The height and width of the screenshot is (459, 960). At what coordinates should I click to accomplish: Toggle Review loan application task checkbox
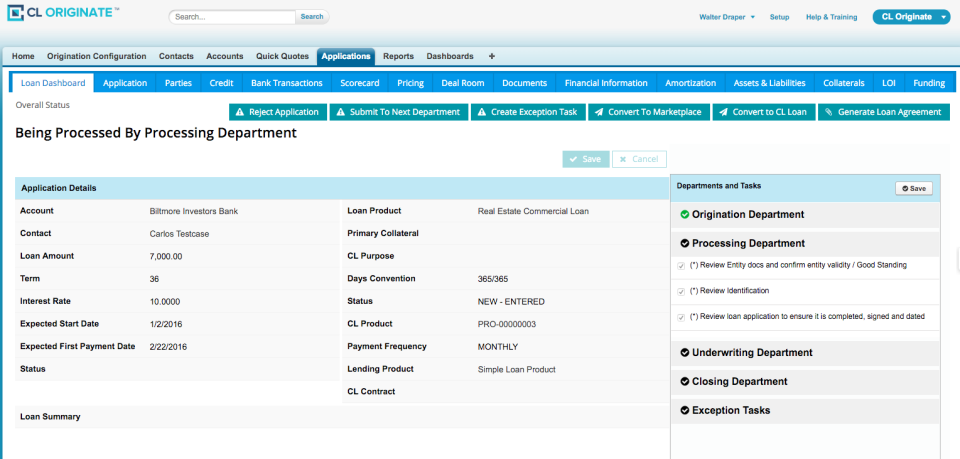[681, 318]
